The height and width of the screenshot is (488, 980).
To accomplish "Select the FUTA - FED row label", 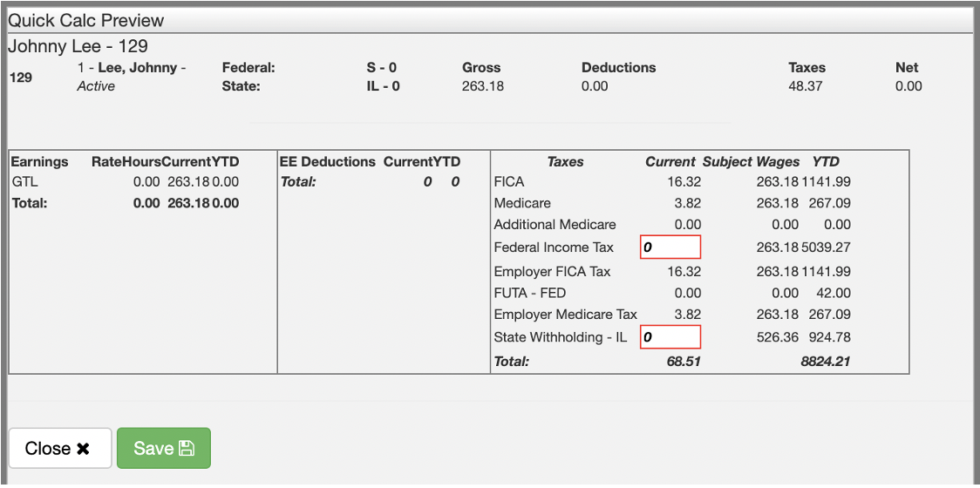I will 529,293.
